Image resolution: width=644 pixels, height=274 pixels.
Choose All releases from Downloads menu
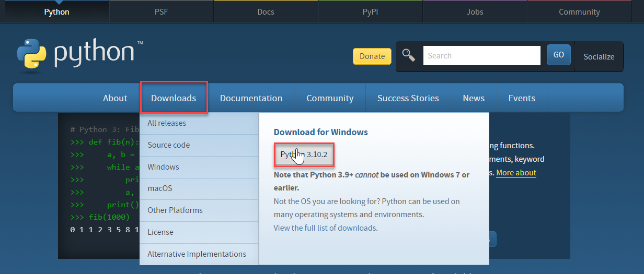[199, 123]
